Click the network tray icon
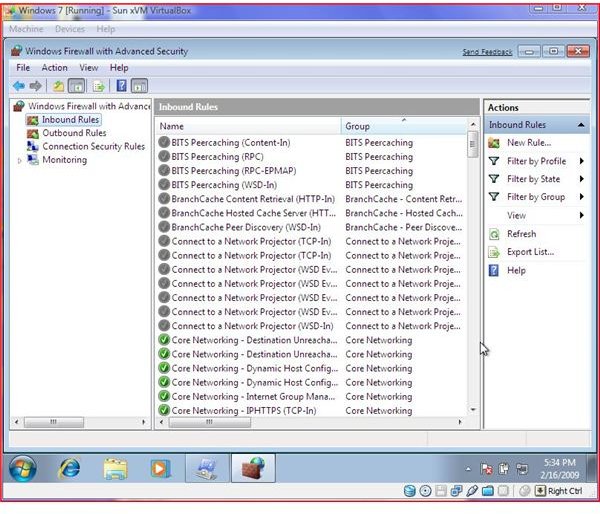 click(x=522, y=469)
